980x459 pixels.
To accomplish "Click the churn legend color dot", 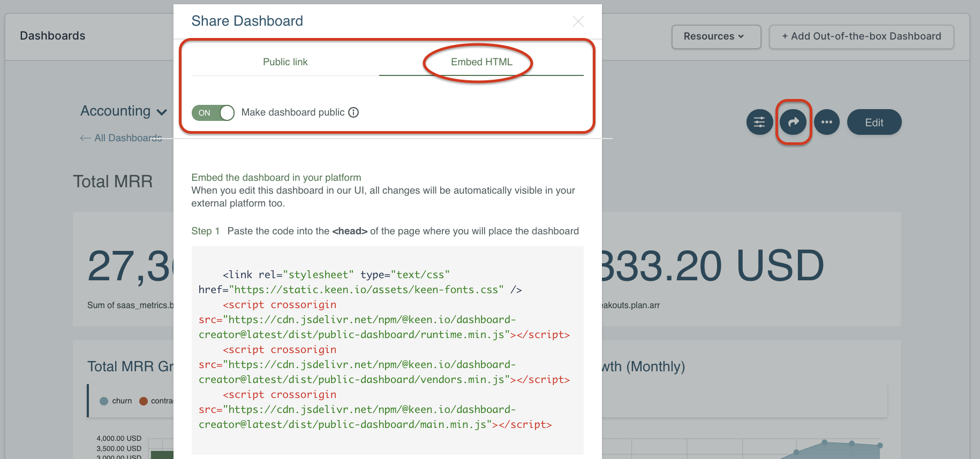I will pos(104,401).
